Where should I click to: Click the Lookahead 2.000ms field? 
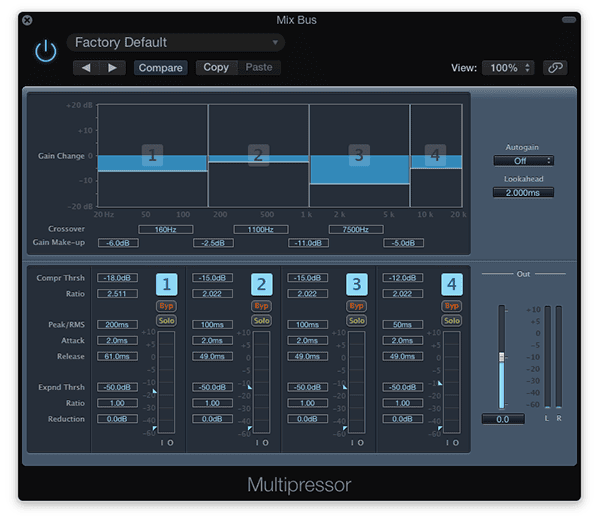point(523,193)
